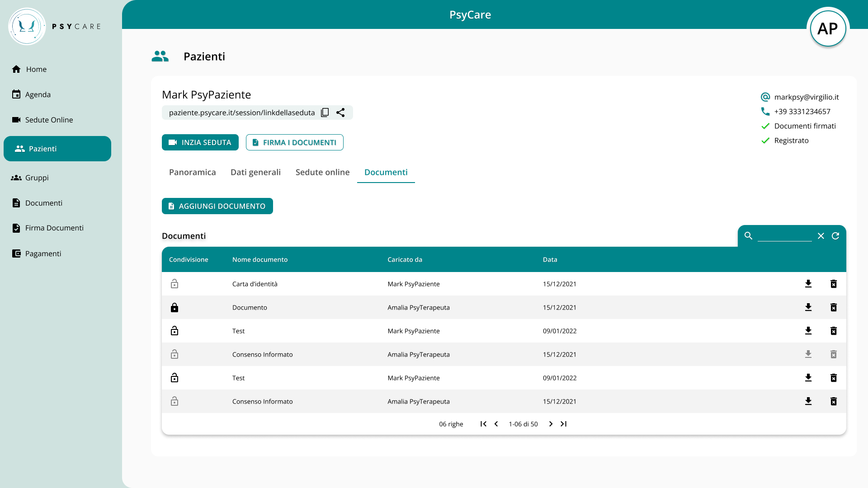This screenshot has height=488, width=868.
Task: Download the Carta d'identità document
Action: [x=808, y=284]
